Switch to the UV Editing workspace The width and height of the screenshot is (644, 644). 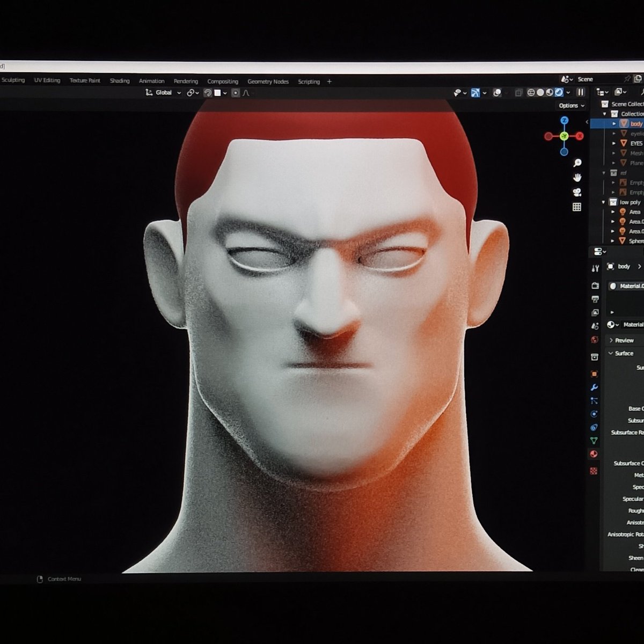point(47,80)
